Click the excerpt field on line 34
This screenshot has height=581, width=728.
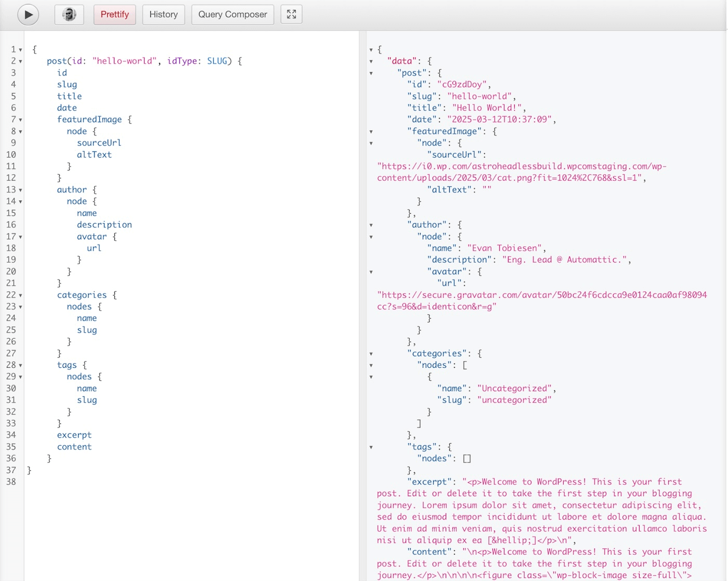click(x=74, y=435)
